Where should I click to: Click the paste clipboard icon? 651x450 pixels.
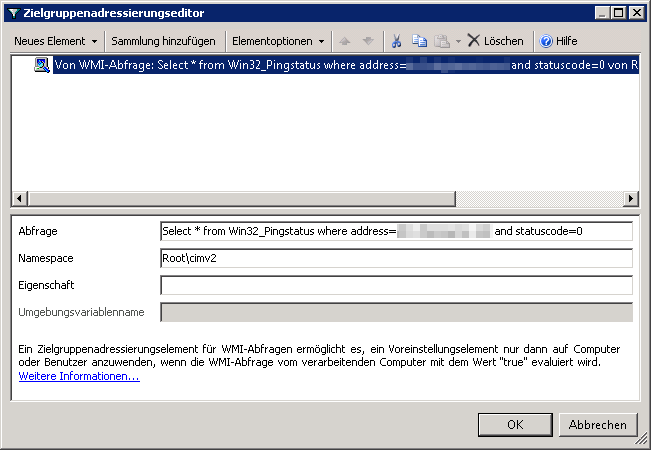[x=441, y=41]
